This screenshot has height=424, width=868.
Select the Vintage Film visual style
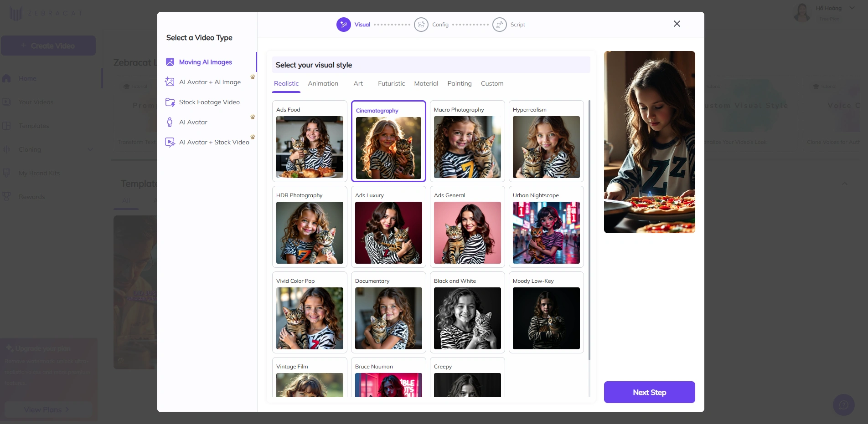pos(310,377)
